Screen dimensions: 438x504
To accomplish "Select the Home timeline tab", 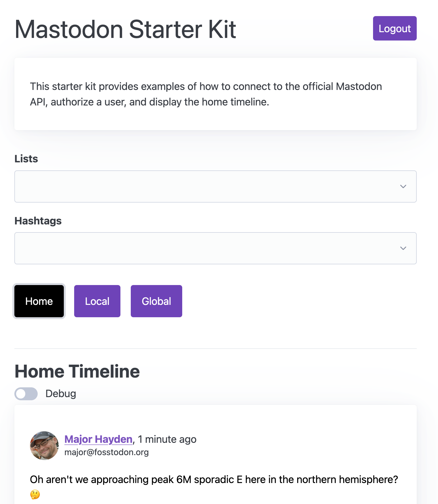I will (x=39, y=301).
